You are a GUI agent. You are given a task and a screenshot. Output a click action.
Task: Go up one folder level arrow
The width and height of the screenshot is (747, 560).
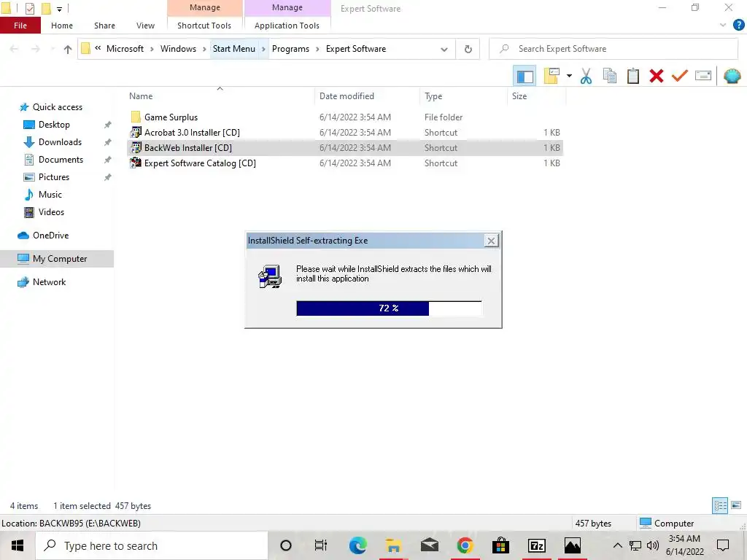pos(68,49)
